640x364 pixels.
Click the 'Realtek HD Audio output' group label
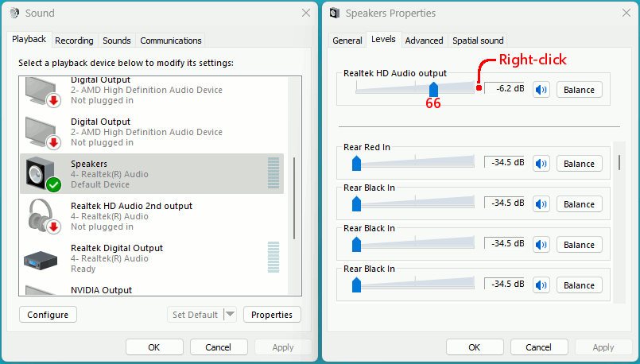(395, 73)
